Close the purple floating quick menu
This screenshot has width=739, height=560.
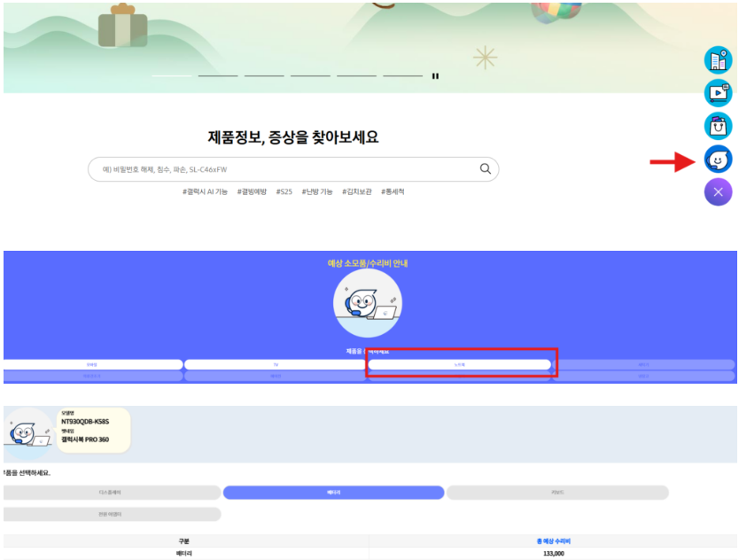(x=718, y=192)
